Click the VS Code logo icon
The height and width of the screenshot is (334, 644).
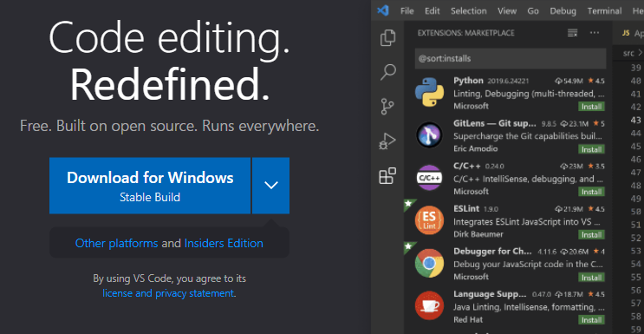[x=383, y=10]
